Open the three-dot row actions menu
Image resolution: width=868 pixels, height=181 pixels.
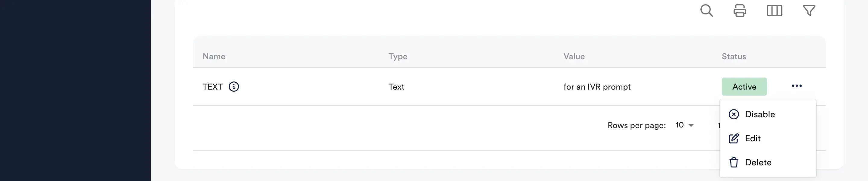click(797, 86)
